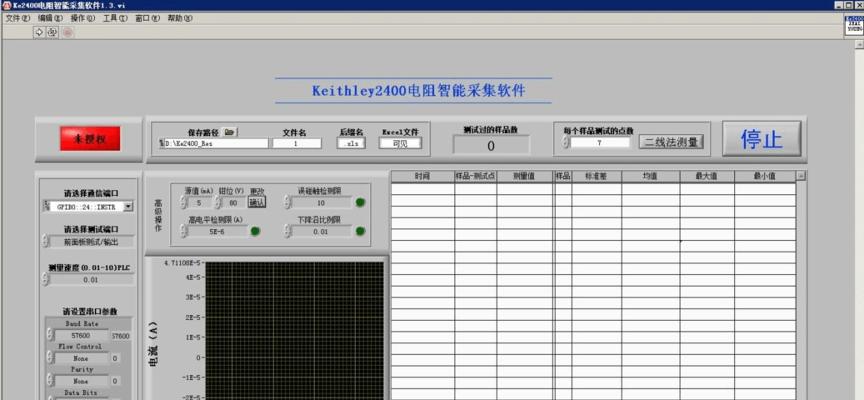Open the Excel文件 可见 selector
The image size is (864, 400).
pos(400,143)
